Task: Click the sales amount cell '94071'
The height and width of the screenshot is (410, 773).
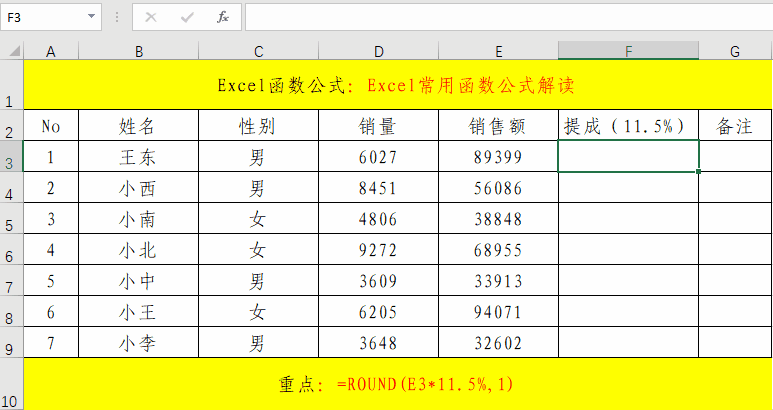Action: [x=498, y=312]
